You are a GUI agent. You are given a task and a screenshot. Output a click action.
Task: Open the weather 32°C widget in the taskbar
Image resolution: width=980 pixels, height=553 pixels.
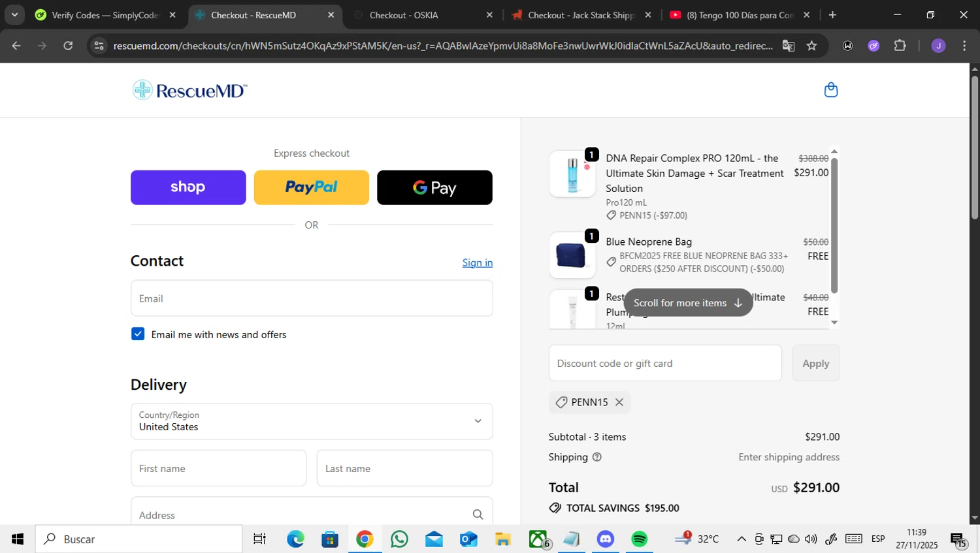(x=697, y=539)
